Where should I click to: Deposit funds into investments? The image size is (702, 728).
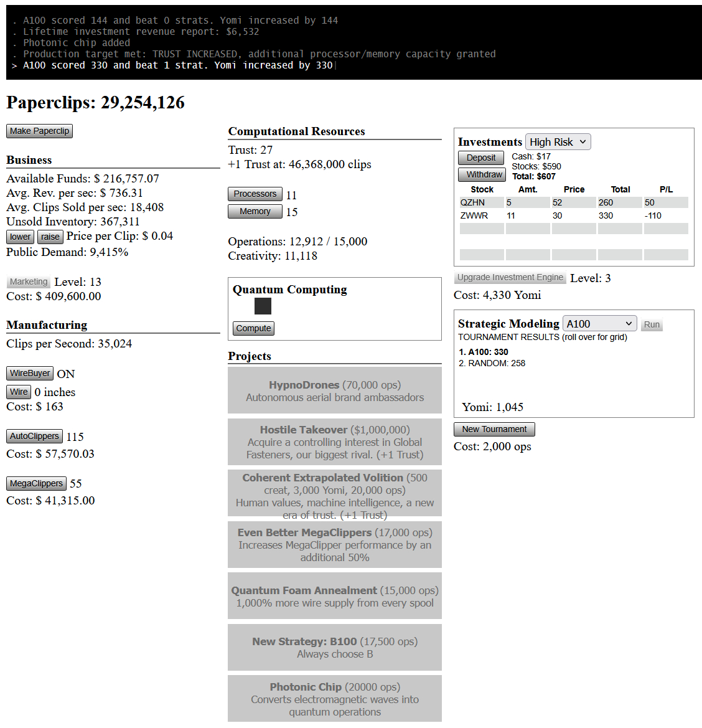[481, 158]
